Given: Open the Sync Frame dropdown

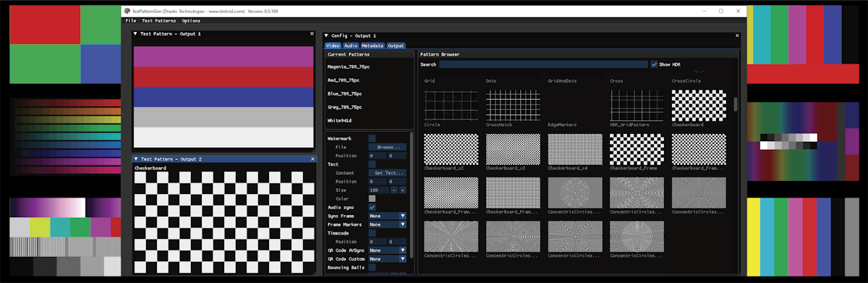Looking at the screenshot, I should coord(388,216).
